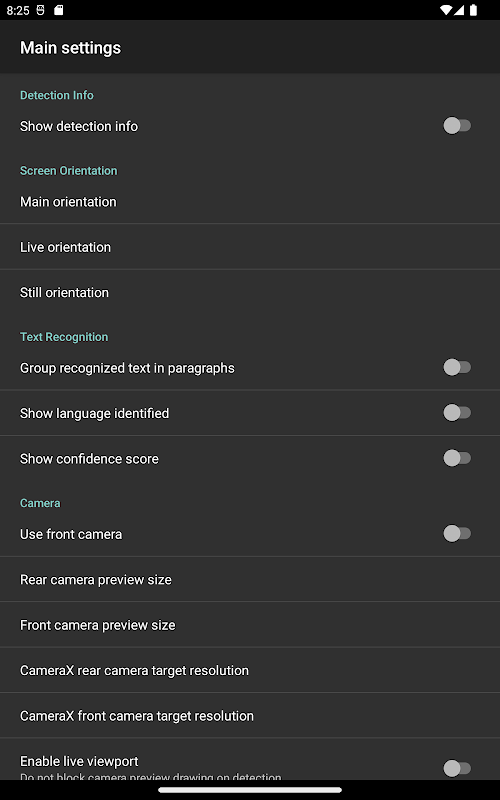Tap the SD card notification icon

point(59,10)
